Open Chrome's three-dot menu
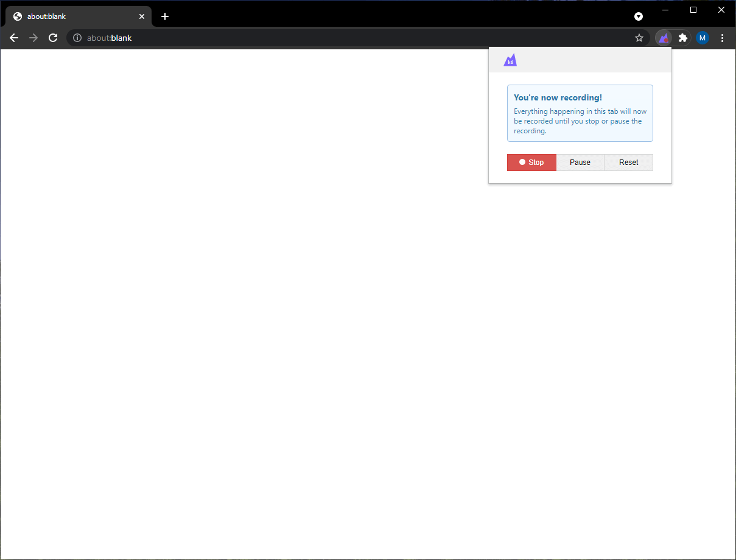This screenshot has height=560, width=736. click(x=723, y=38)
